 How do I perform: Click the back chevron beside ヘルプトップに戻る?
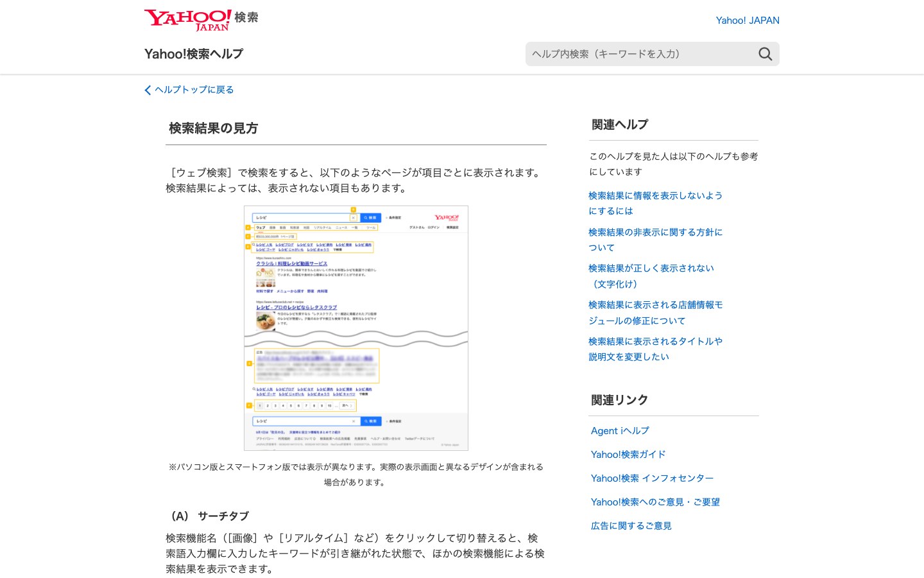(x=148, y=90)
